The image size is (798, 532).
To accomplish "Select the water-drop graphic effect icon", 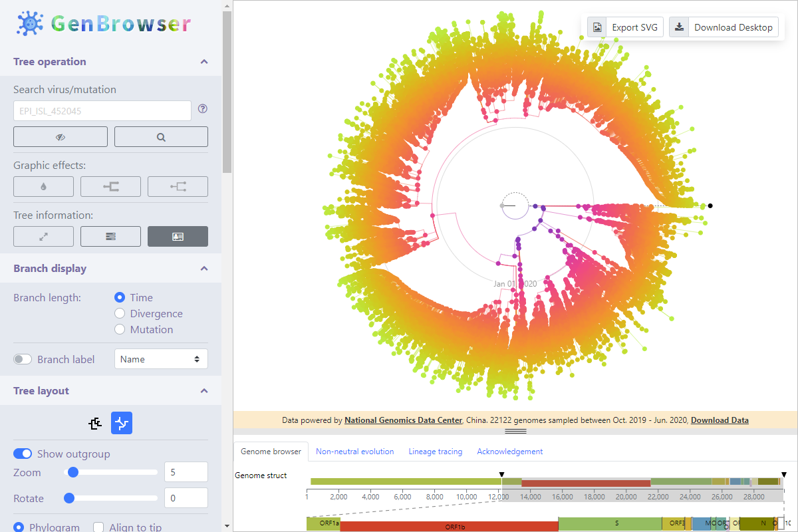I will point(43,186).
